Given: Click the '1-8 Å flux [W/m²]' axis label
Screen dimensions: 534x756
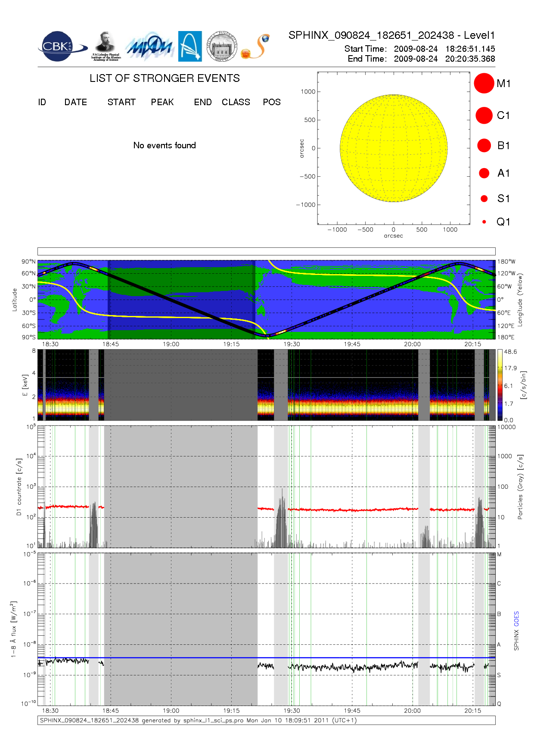Looking at the screenshot, I should tap(14, 629).
